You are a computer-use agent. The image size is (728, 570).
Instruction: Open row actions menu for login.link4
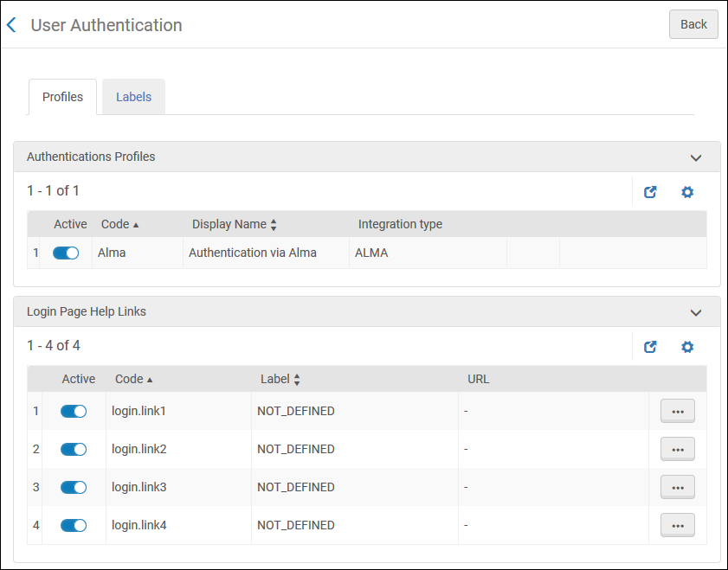coord(677,525)
